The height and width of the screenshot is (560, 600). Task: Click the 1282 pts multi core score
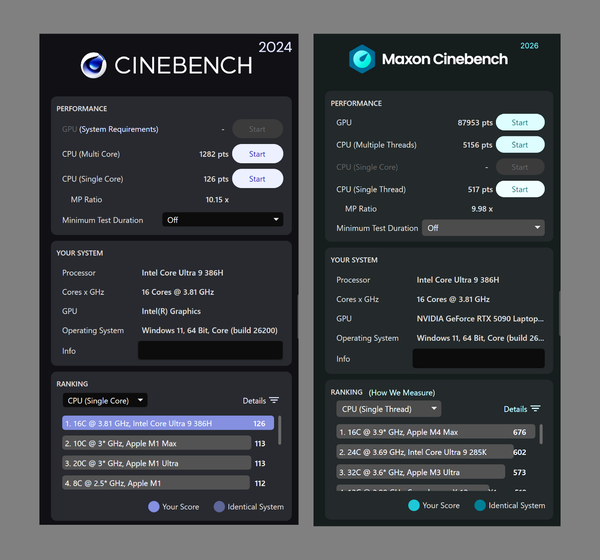(x=214, y=154)
